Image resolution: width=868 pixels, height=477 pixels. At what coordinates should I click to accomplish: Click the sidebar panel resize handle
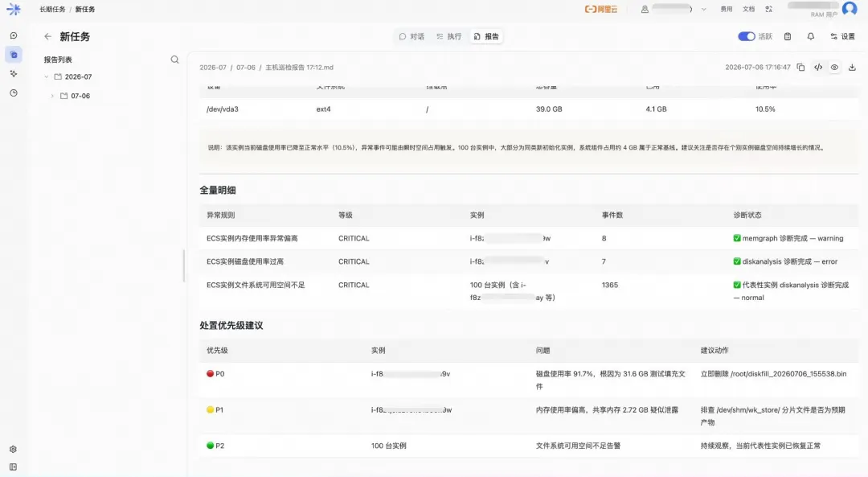(184, 266)
